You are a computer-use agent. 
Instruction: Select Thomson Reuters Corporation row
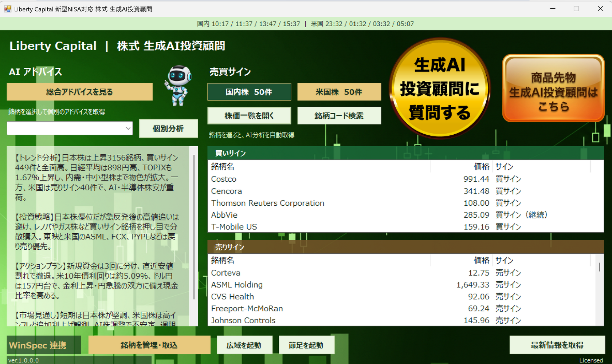click(x=405, y=203)
